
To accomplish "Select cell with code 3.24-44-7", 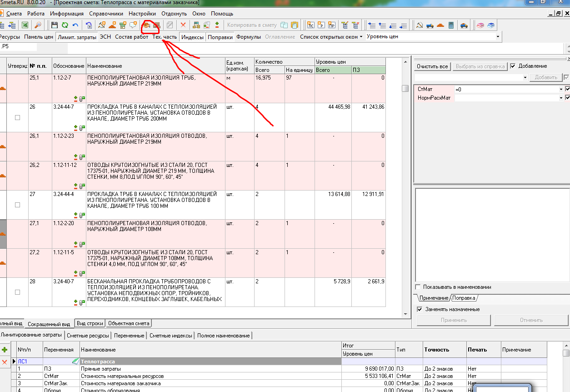I will pos(69,117).
